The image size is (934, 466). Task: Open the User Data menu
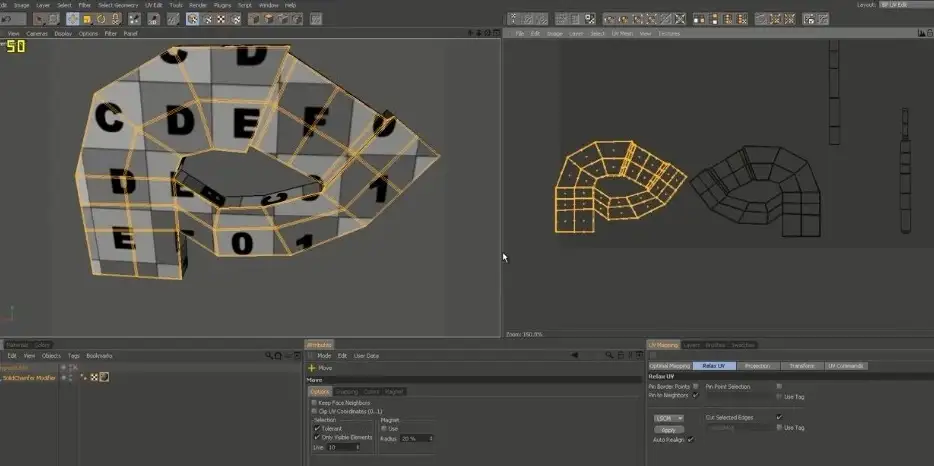click(x=366, y=356)
